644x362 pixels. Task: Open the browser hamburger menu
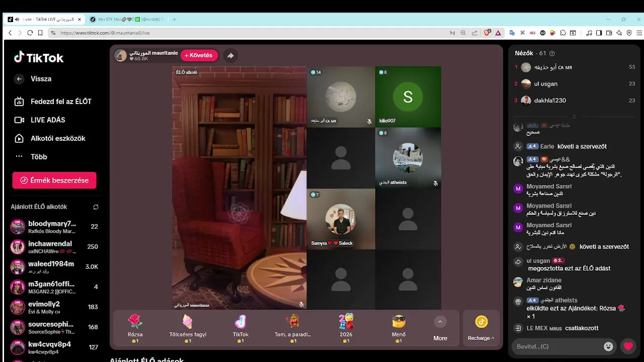[639, 33]
